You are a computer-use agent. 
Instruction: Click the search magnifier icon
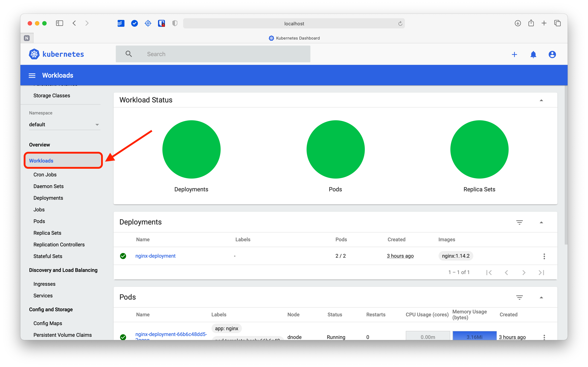click(129, 54)
